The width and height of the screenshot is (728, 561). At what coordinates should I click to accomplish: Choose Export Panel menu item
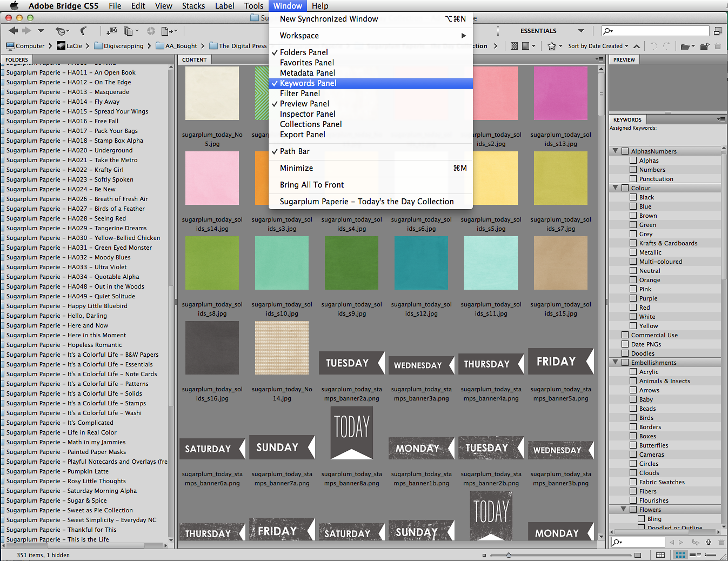point(371,135)
